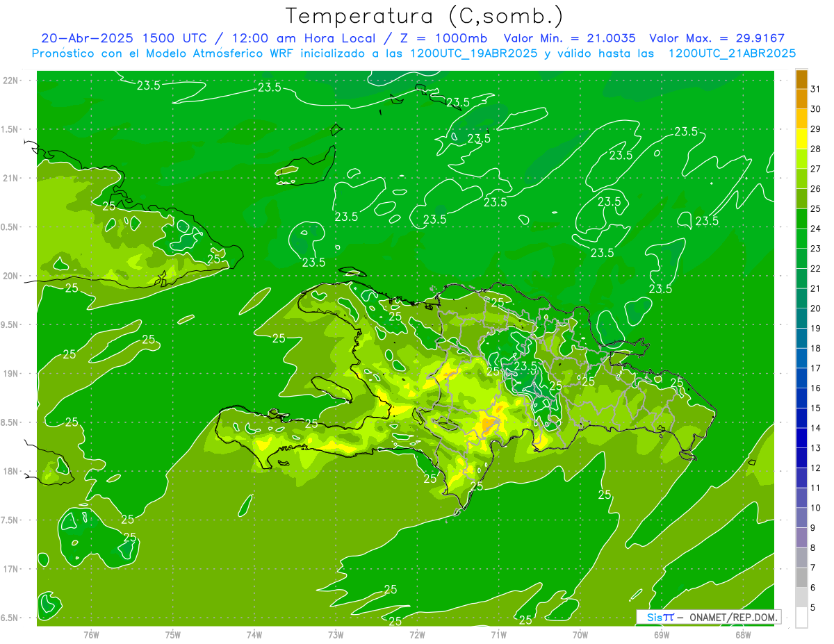
Task: Click the 75W longitude axis label
Action: 173,635
